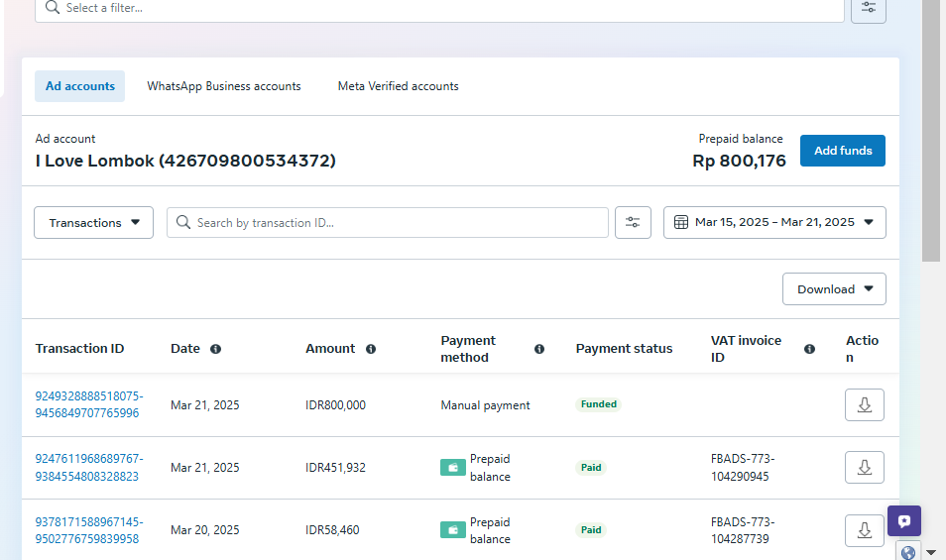The height and width of the screenshot is (560, 946).
Task: Download invoice for IDR58,460 transaction
Action: tap(864, 530)
